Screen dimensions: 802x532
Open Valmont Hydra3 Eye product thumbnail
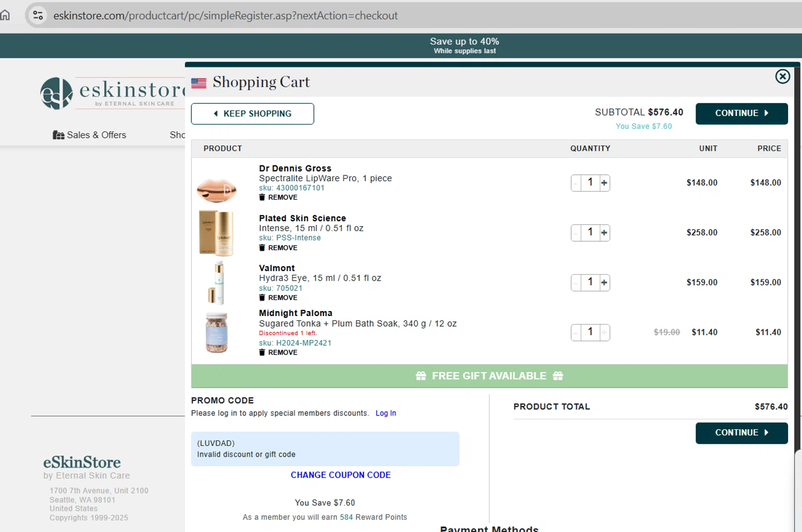[x=217, y=283]
